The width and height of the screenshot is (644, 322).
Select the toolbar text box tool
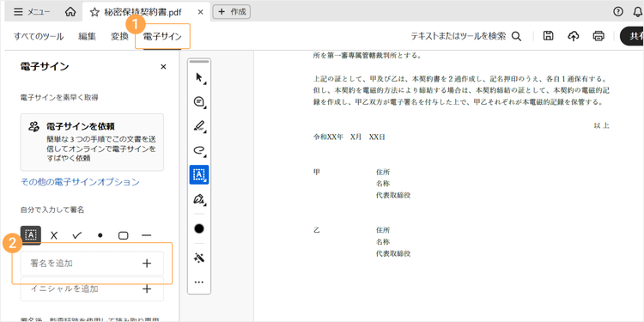coord(199,174)
